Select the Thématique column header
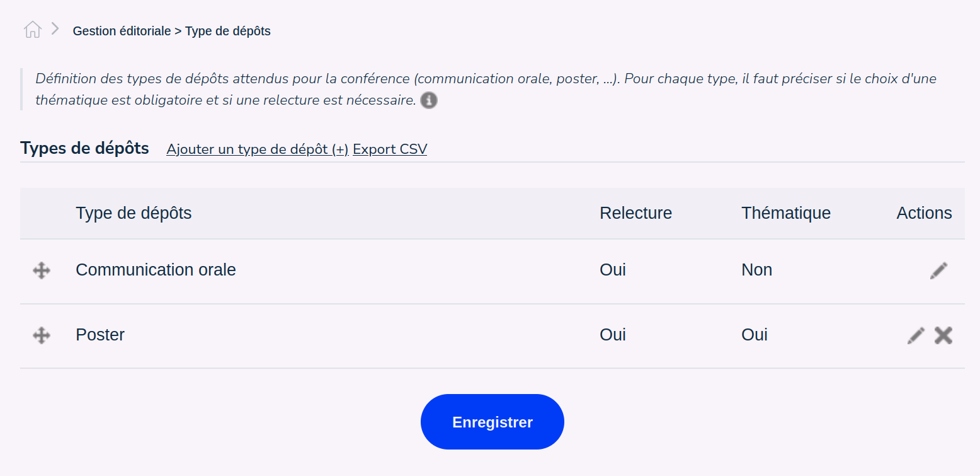This screenshot has height=476, width=980. pyautogui.click(x=785, y=213)
